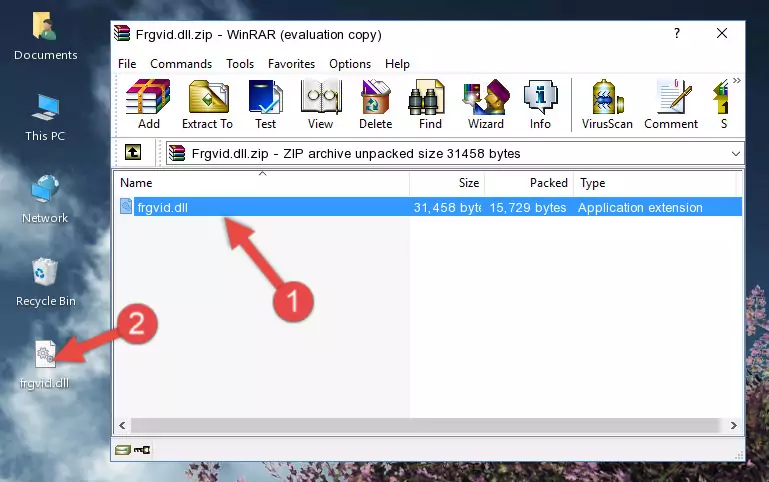Close the WinRAR window

pos(721,33)
